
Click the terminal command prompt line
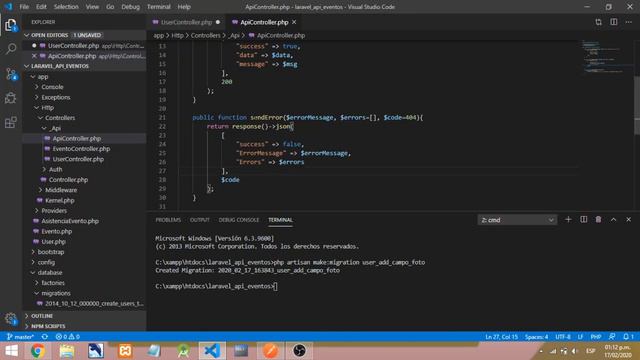(x=216, y=287)
